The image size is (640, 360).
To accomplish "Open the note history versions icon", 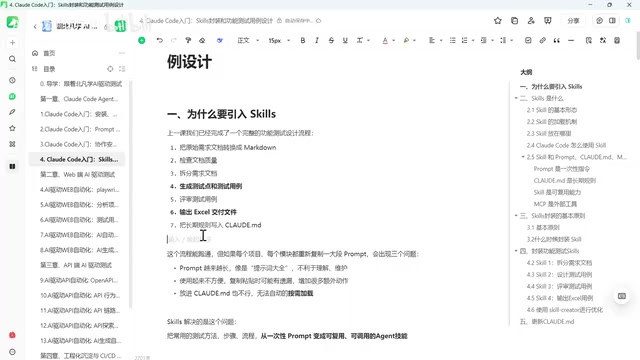I will coord(514,20).
